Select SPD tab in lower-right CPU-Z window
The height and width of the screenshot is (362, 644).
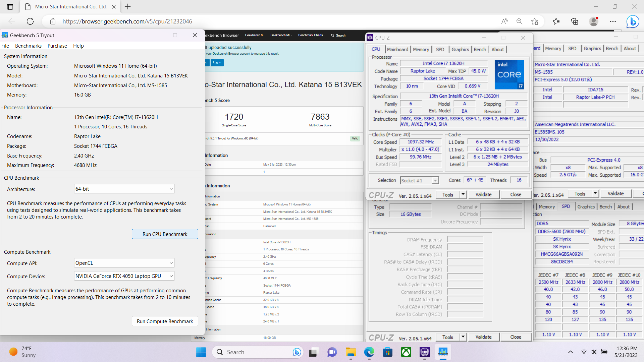(566, 206)
